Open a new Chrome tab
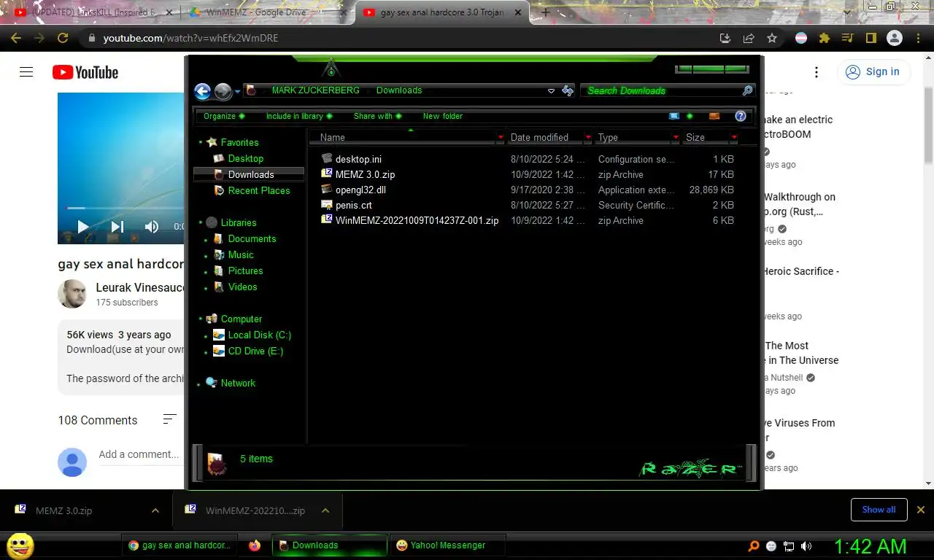Image resolution: width=934 pixels, height=560 pixels. (x=545, y=12)
